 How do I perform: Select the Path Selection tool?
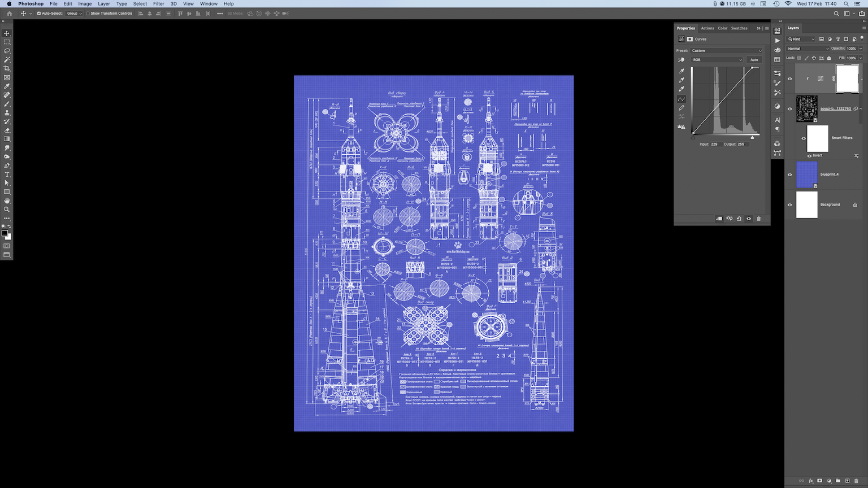[x=7, y=183]
